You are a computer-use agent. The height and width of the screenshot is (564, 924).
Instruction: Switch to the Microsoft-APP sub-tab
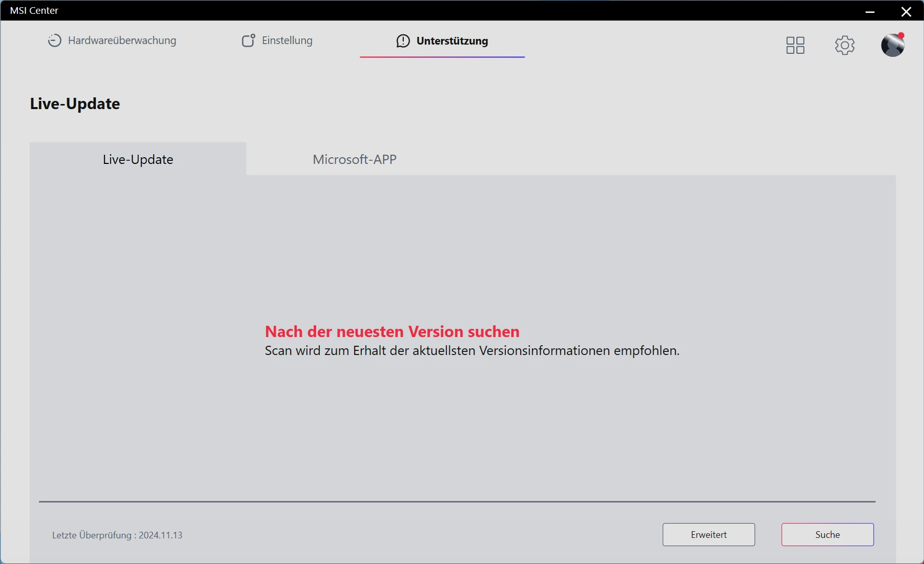355,159
